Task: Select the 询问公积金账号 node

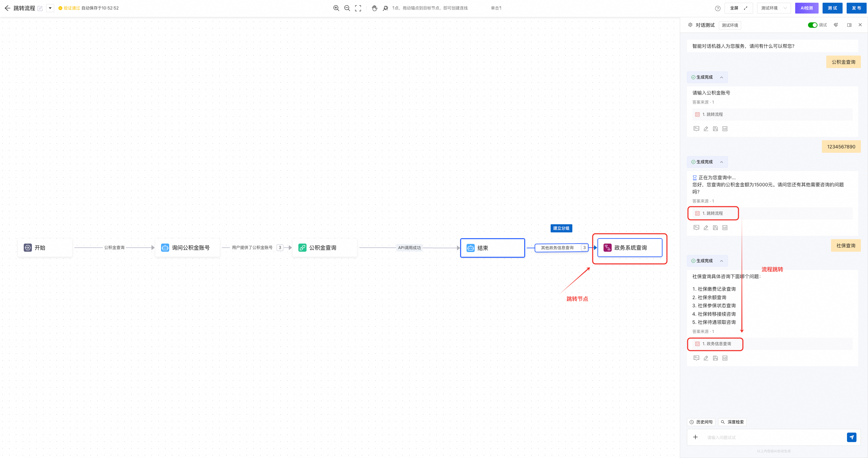Action: (x=187, y=248)
